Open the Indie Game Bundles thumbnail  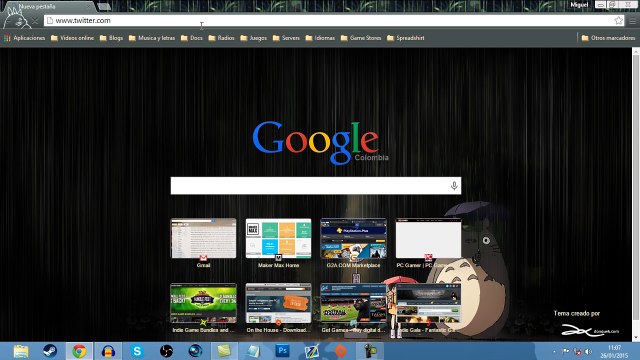click(x=203, y=303)
